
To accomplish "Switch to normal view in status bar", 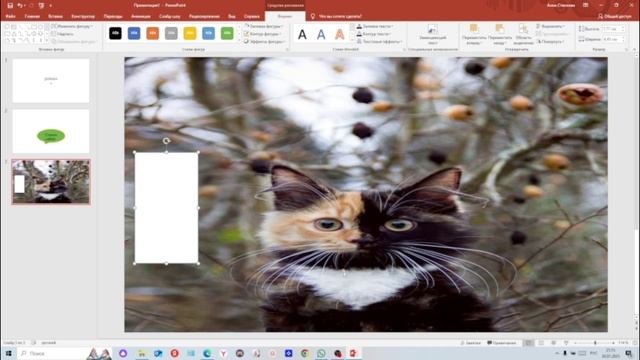I will (528, 343).
